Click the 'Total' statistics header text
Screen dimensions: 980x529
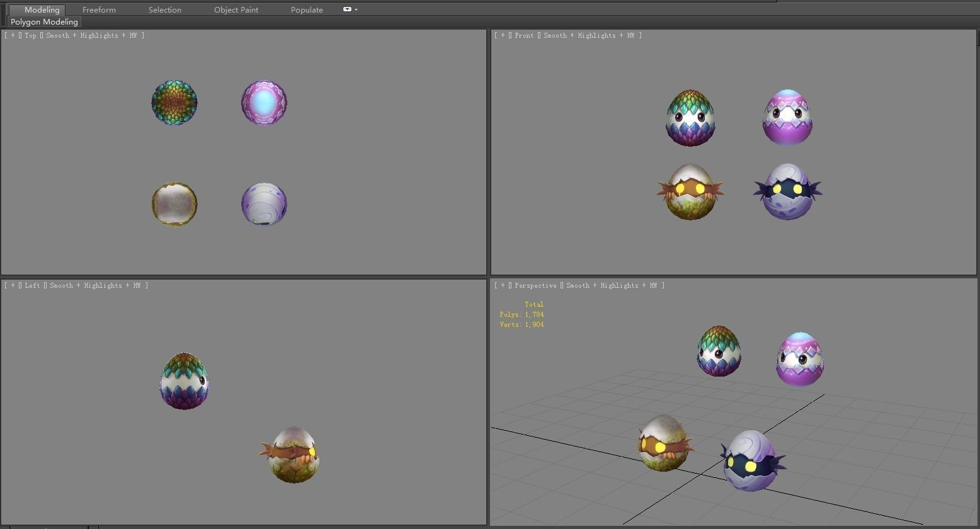click(x=534, y=305)
